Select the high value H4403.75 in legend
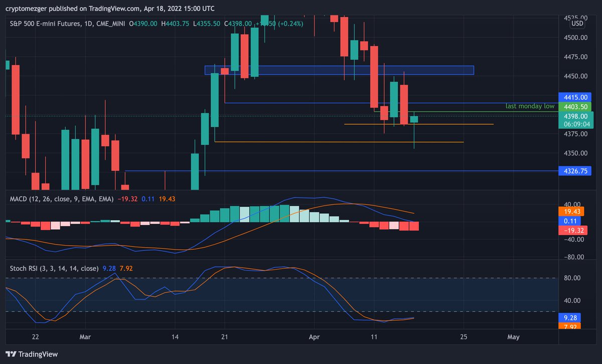This screenshot has width=602, height=364. tap(175, 24)
